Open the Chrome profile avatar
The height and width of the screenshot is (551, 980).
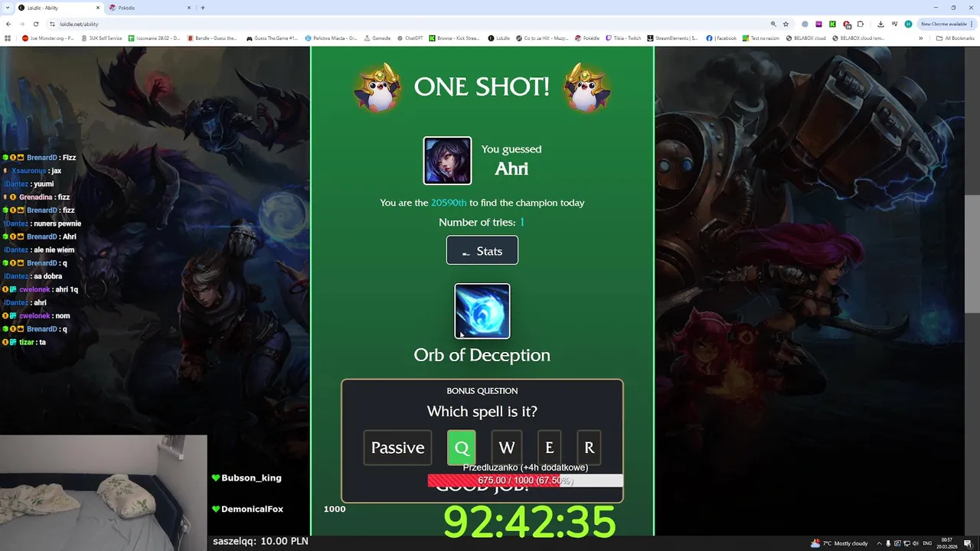click(x=908, y=24)
